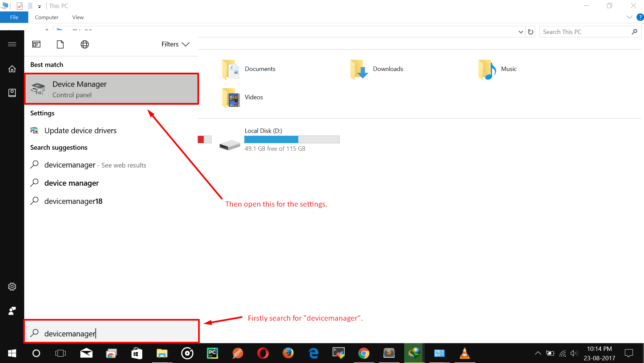Screen dimensions: 644x363
Task: Select 'device manager' search suggestion
Action: [111, 183]
